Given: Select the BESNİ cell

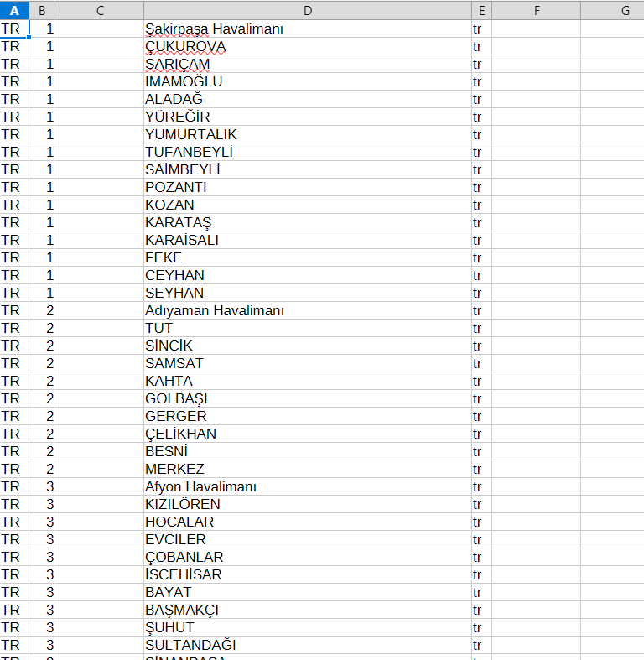Looking at the screenshot, I should point(308,451).
